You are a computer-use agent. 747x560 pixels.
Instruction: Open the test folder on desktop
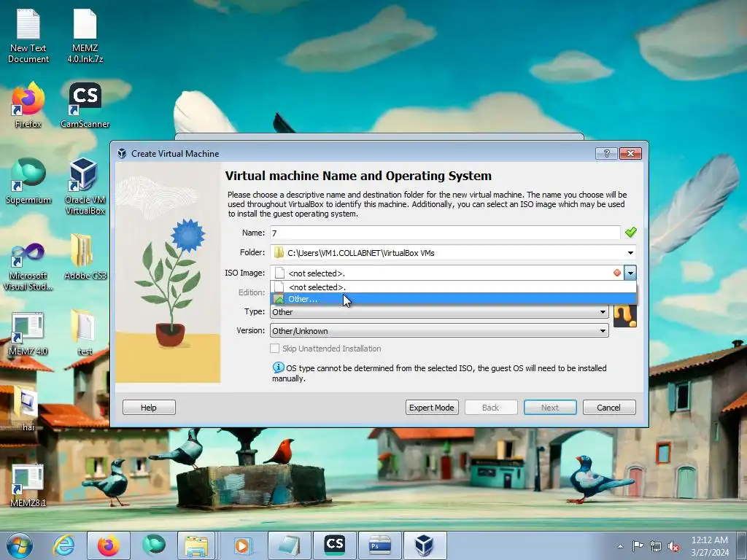tap(85, 332)
